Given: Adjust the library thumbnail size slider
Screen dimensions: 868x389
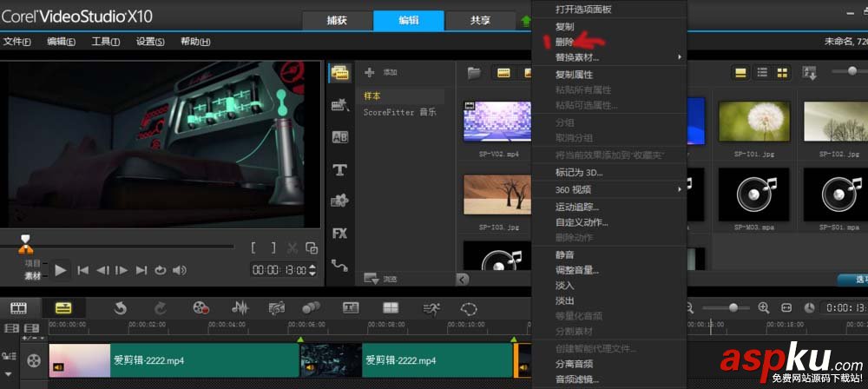Looking at the screenshot, I should [852, 71].
